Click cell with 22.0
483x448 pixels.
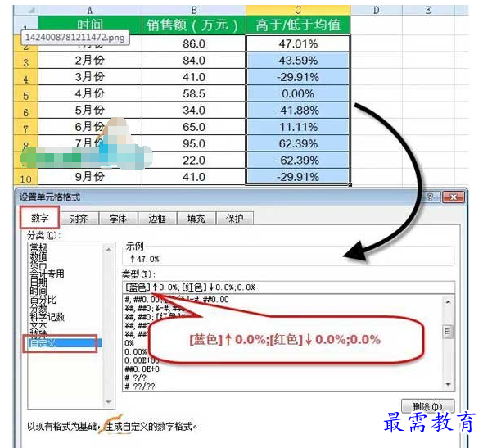(194, 161)
